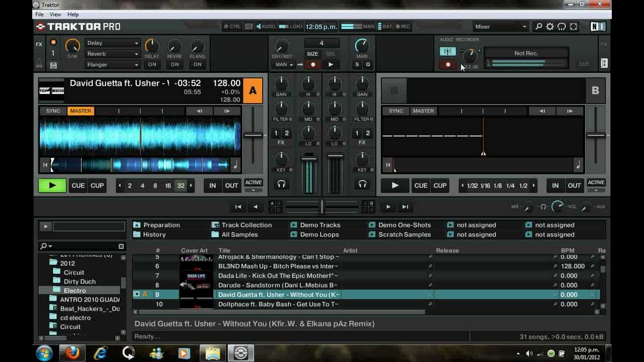Start recording with the audio recorder record button
The image size is (644, 362).
click(448, 65)
